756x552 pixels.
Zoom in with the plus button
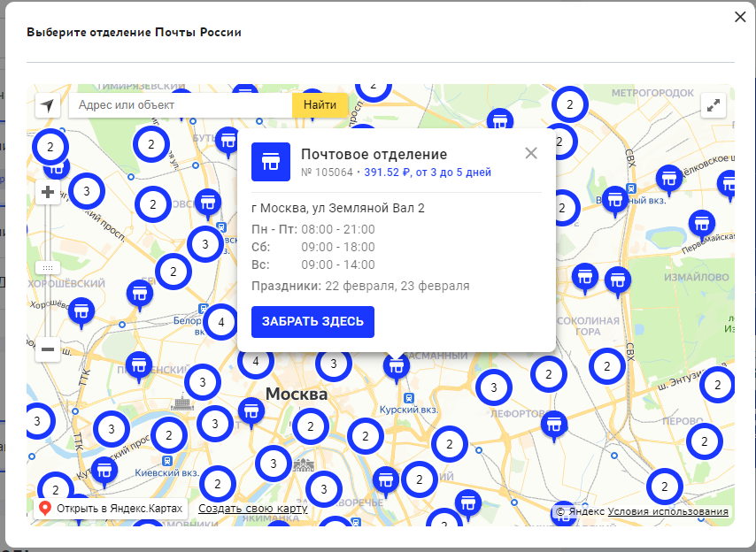point(48,192)
